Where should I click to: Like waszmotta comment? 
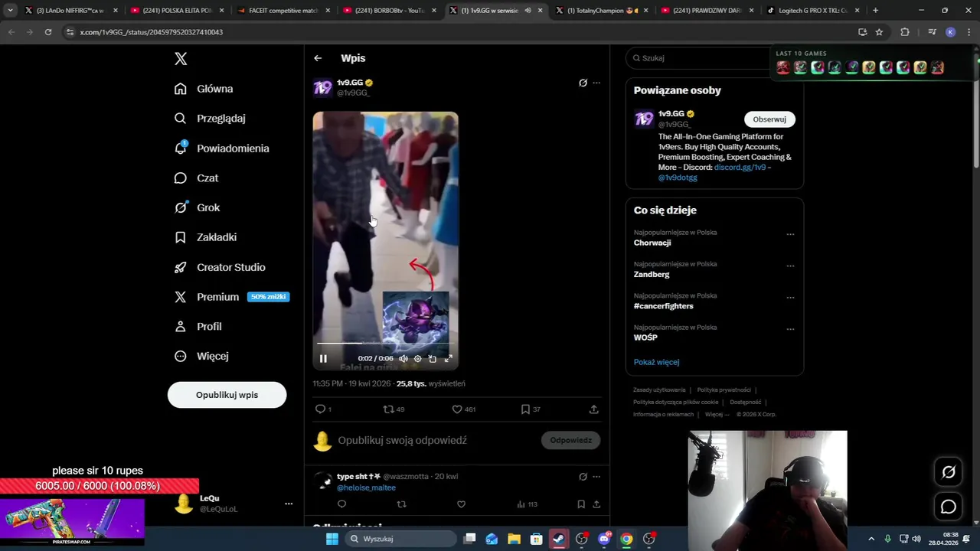tap(461, 504)
